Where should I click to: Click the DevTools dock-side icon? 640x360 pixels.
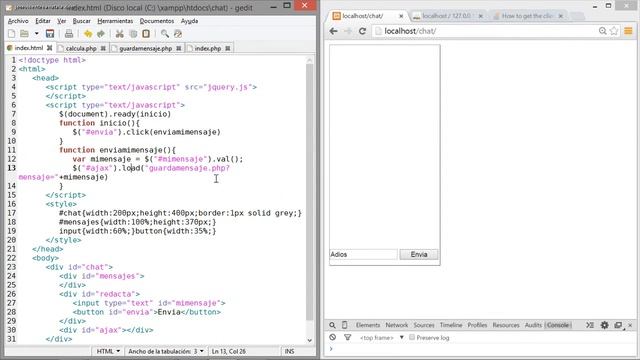(x=618, y=325)
